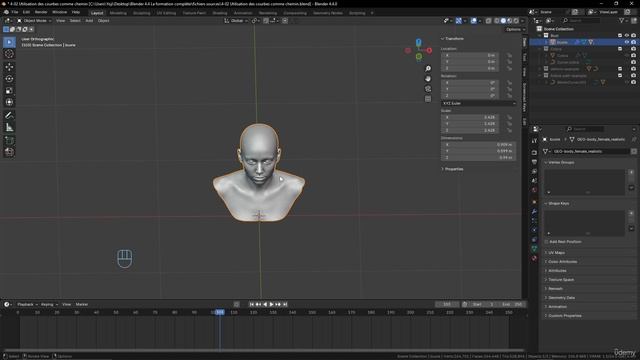The height and width of the screenshot is (360, 640).
Task: Play the animation forward
Action: coord(271,304)
